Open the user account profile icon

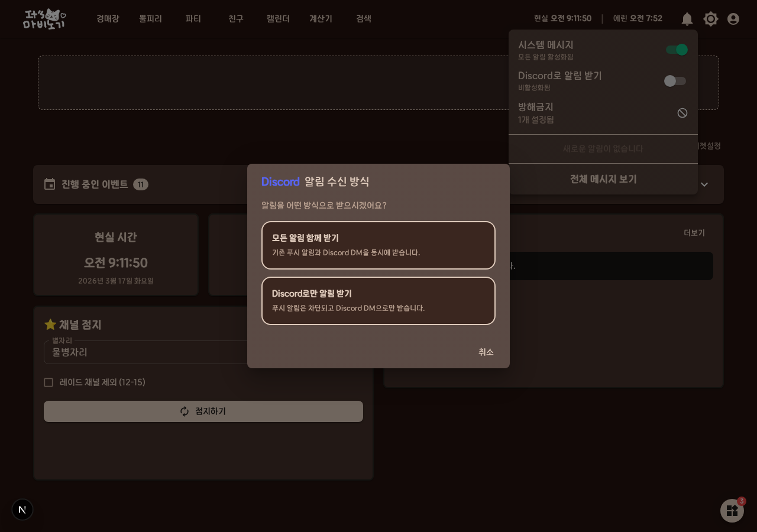click(x=733, y=19)
